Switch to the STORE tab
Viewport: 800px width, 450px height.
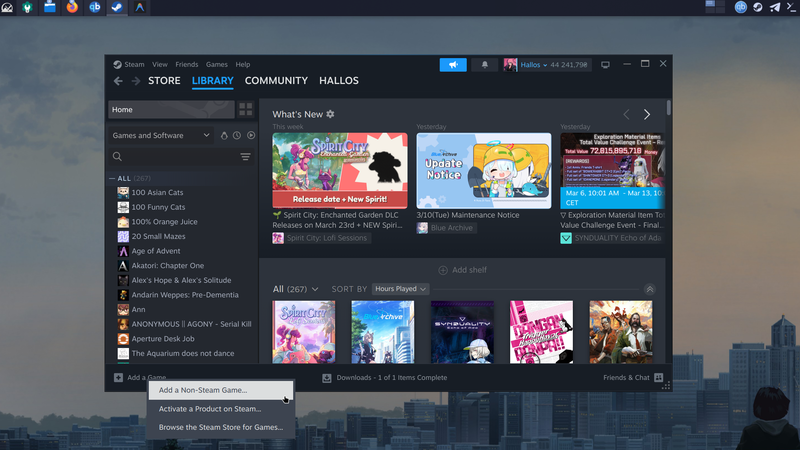pos(164,81)
